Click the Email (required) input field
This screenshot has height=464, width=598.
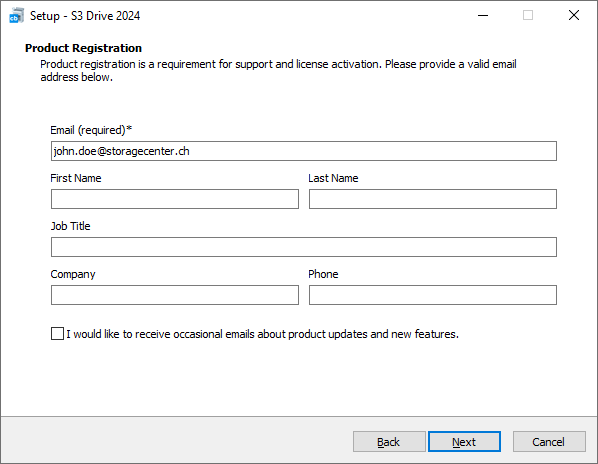point(304,151)
